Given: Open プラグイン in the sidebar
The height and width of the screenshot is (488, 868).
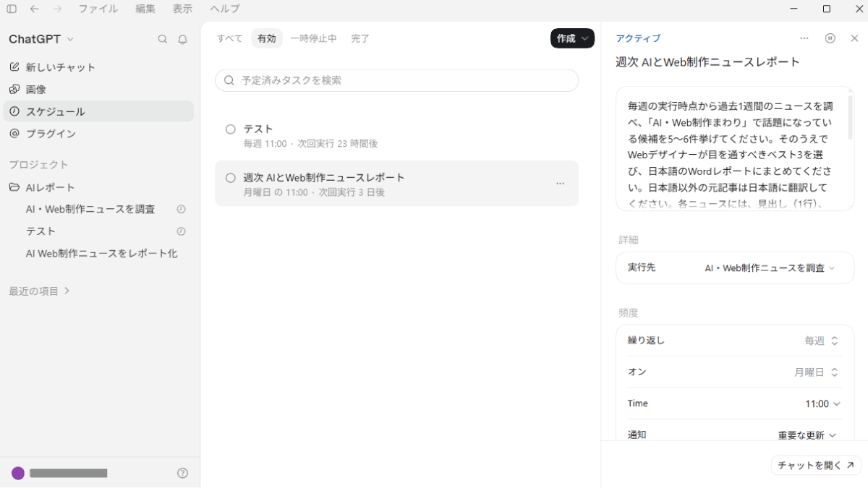Looking at the screenshot, I should click(x=98, y=134).
